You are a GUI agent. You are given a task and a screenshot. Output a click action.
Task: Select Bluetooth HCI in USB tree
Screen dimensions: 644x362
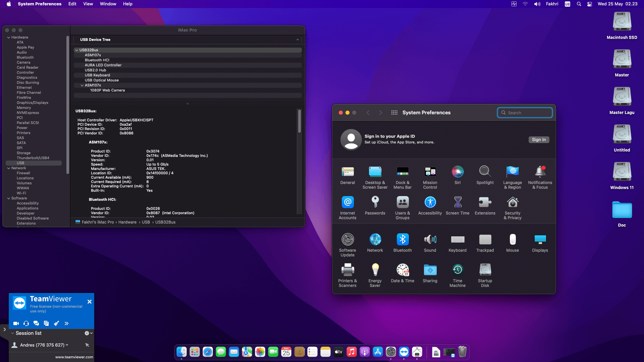[97, 60]
